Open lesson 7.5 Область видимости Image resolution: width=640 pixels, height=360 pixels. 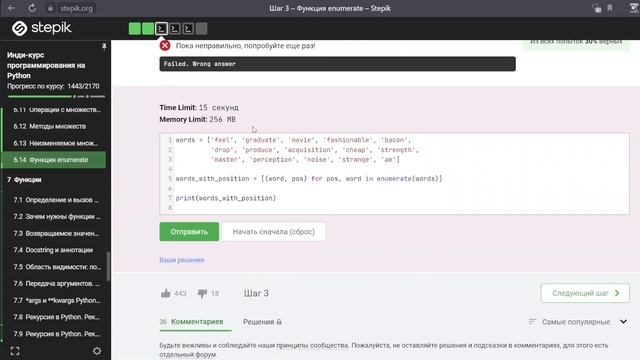(x=57, y=267)
